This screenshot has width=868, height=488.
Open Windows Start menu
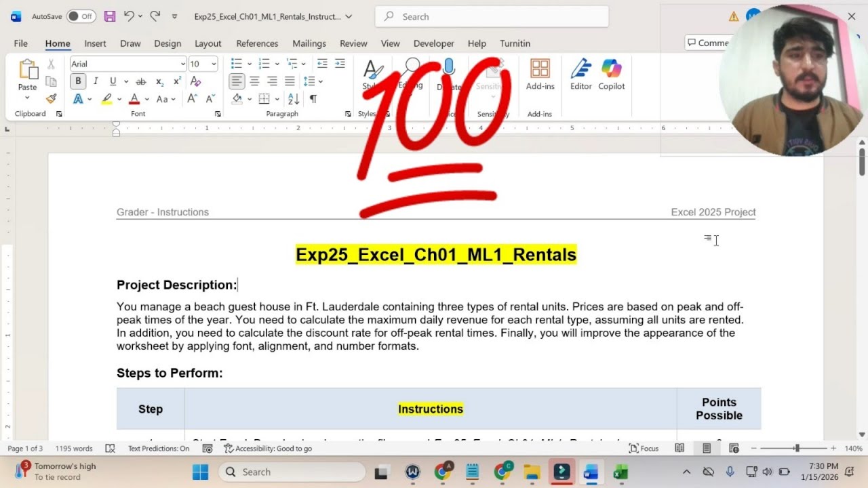pyautogui.click(x=201, y=472)
